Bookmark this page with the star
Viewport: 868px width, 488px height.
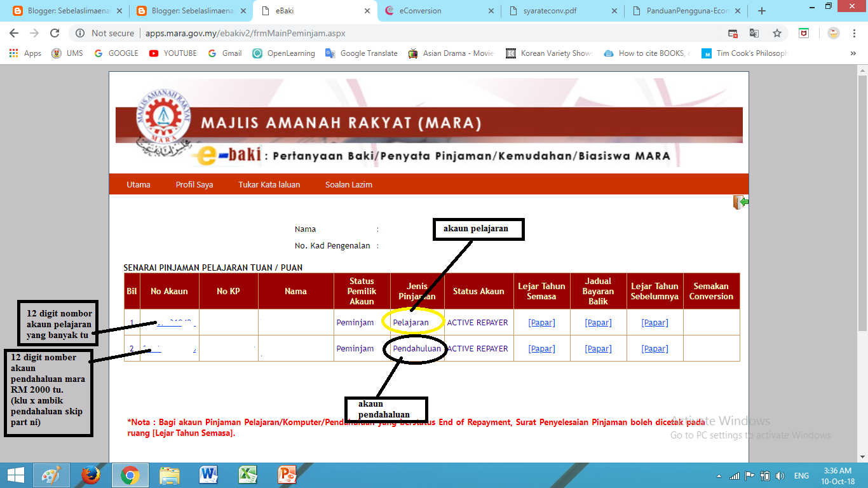point(776,33)
